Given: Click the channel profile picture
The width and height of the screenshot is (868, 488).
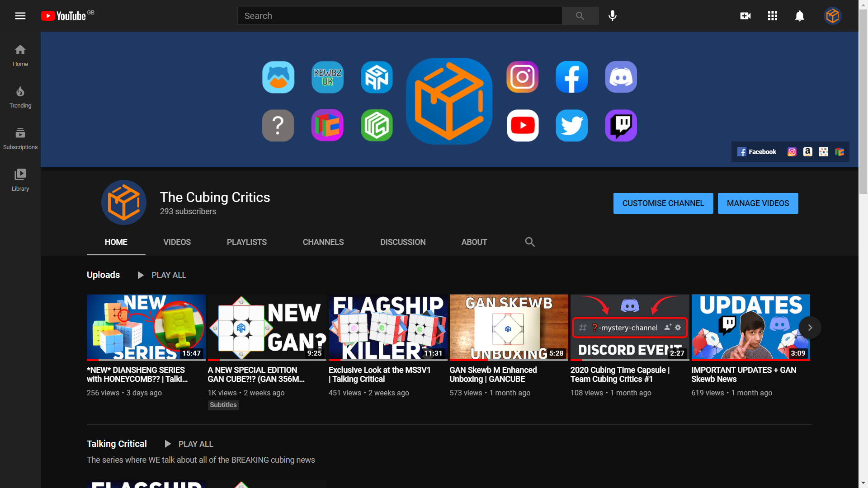Looking at the screenshot, I should coord(123,202).
